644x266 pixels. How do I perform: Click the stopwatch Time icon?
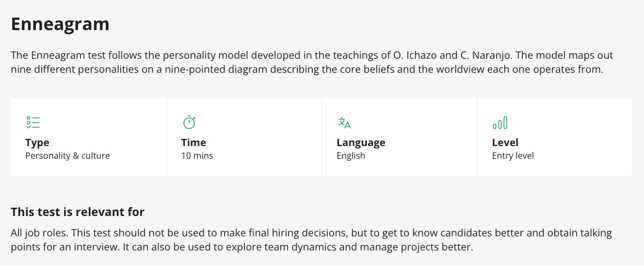pos(189,122)
